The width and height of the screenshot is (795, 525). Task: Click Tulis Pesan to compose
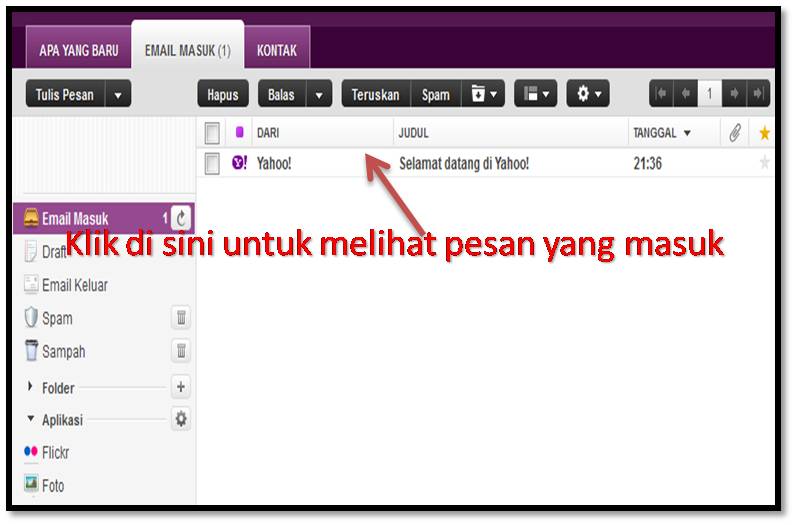click(x=65, y=94)
